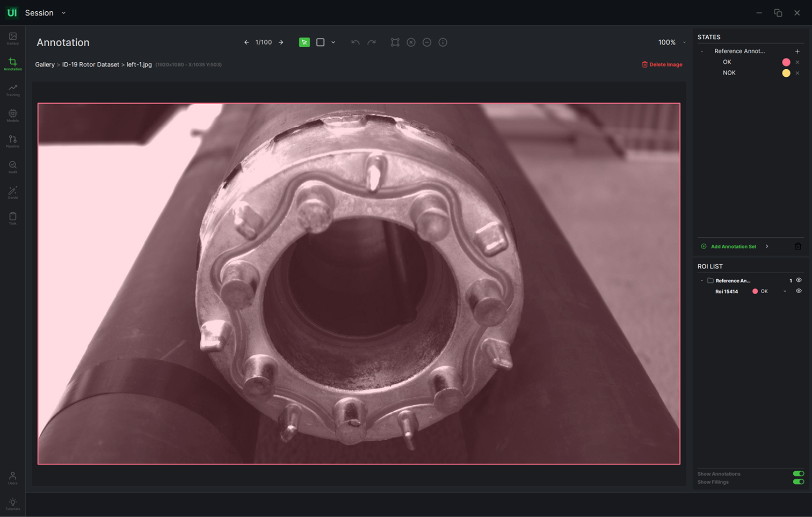Select the Annotation sidebar section

[x=12, y=64]
